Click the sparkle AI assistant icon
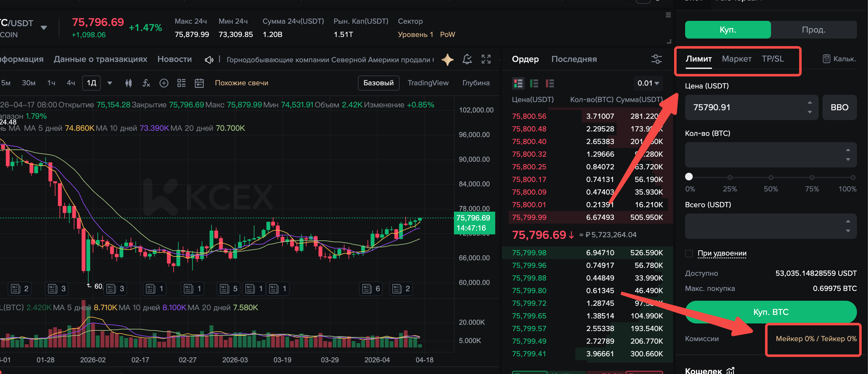The height and width of the screenshot is (374, 868). point(447,59)
